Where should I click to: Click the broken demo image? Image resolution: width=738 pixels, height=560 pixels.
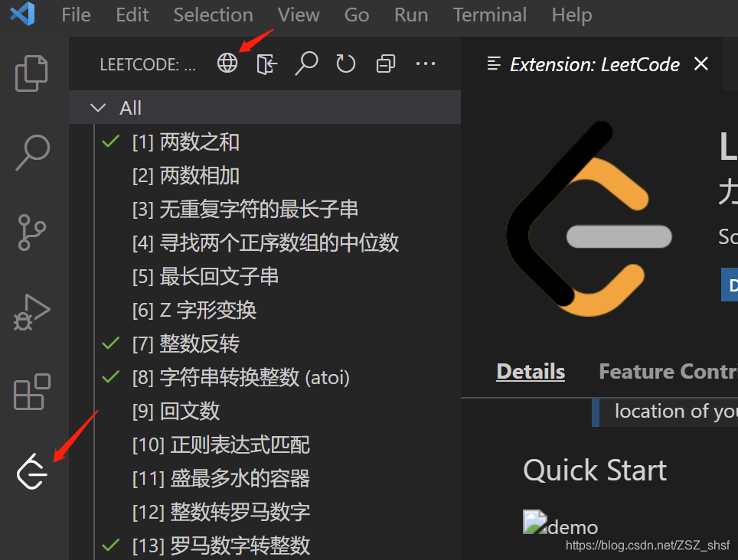coord(535,522)
